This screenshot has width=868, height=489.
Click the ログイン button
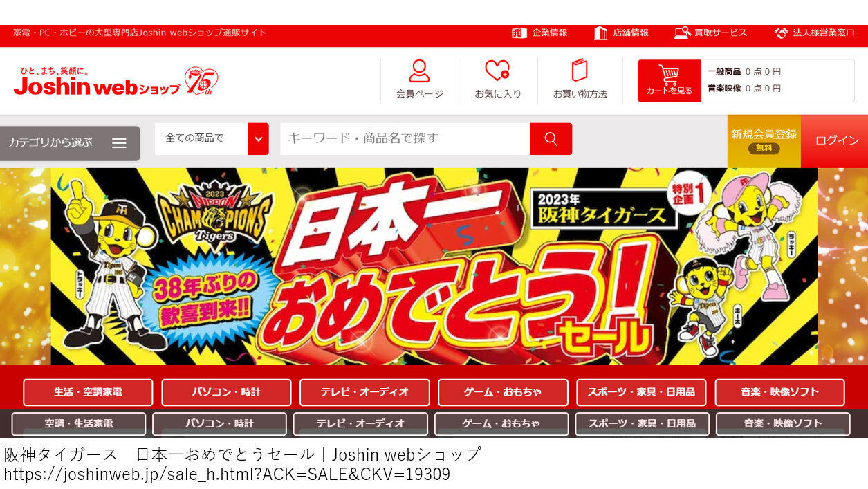coord(836,140)
